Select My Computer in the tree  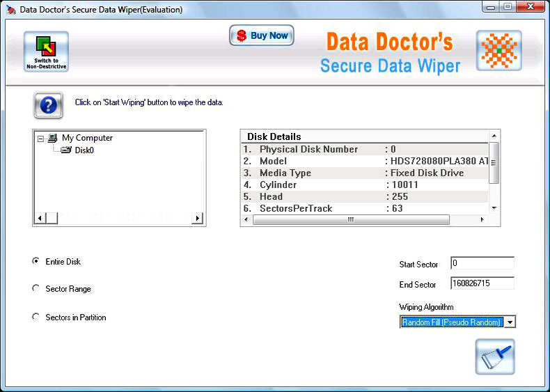click(87, 138)
